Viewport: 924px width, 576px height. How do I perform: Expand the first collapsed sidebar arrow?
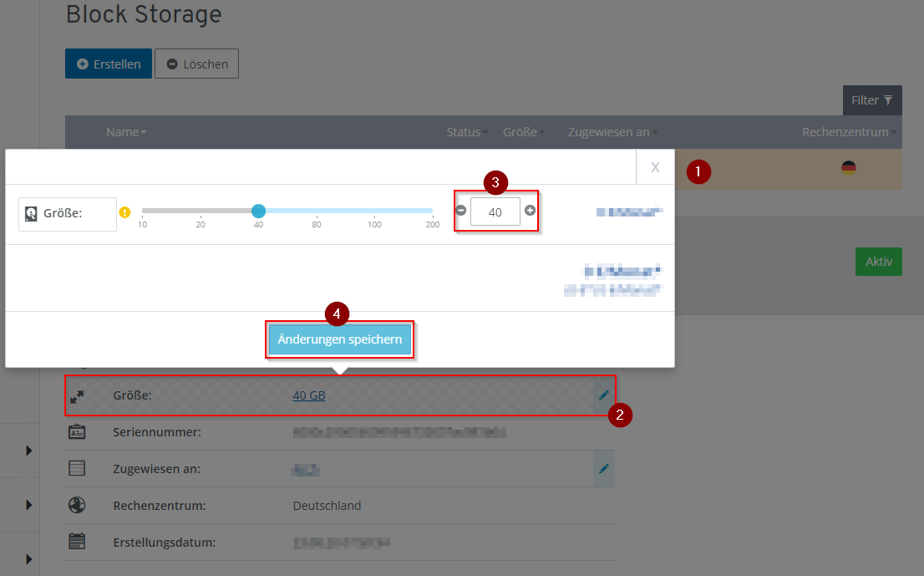pos(29,451)
